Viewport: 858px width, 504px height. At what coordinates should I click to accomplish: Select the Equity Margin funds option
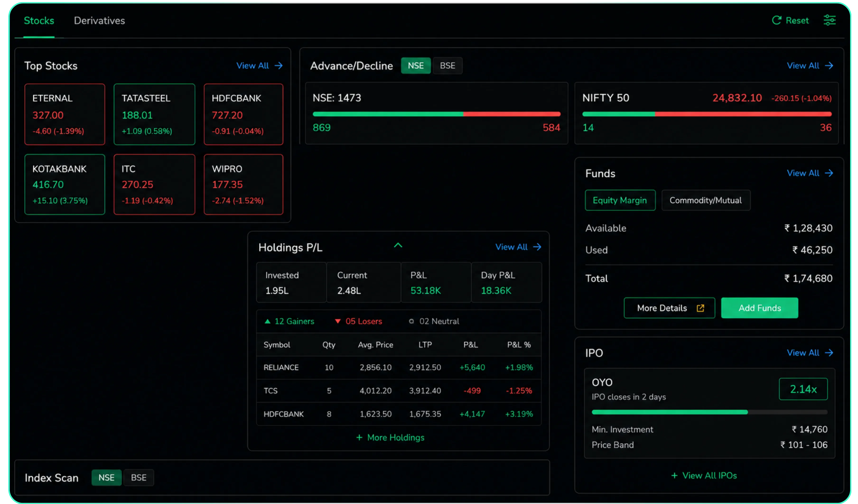620,200
